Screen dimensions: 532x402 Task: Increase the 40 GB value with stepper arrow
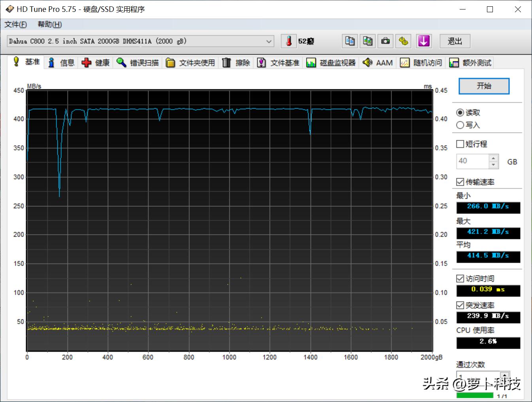click(493, 158)
